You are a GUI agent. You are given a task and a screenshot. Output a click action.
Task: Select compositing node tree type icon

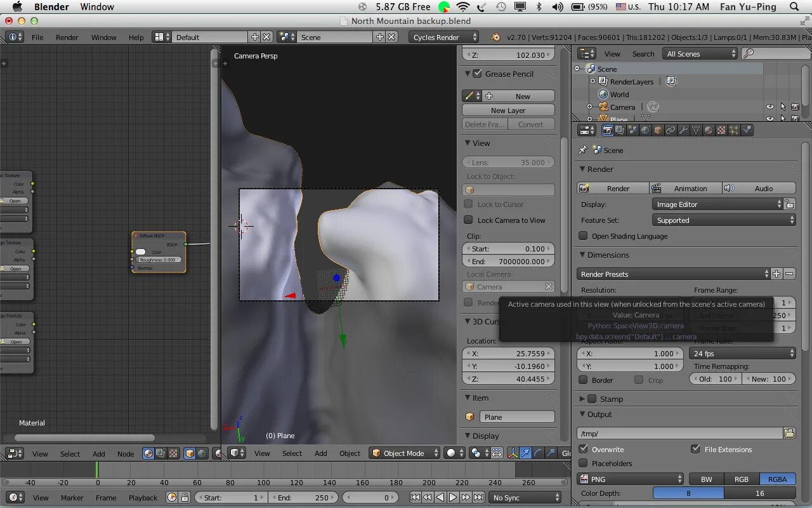pos(160,453)
